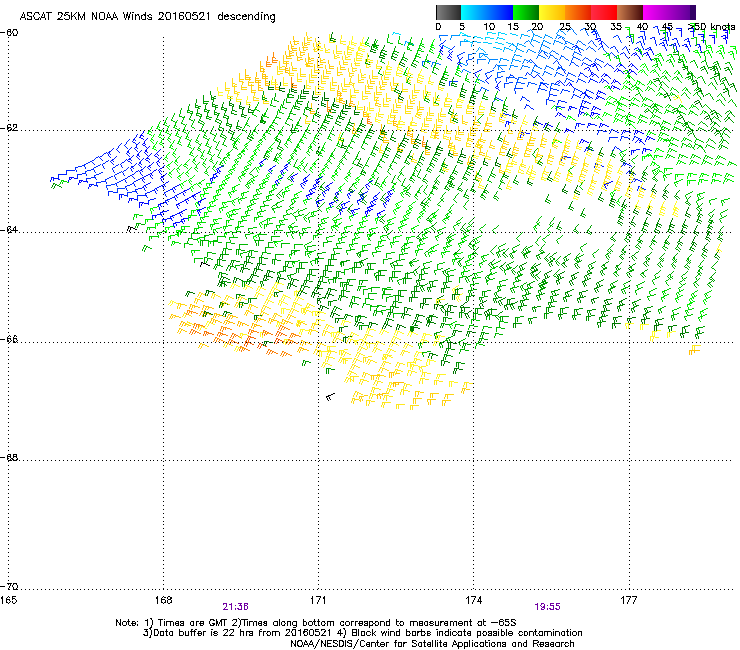Click the -64 latitude label
The height and width of the screenshot is (650, 740).
point(9,229)
